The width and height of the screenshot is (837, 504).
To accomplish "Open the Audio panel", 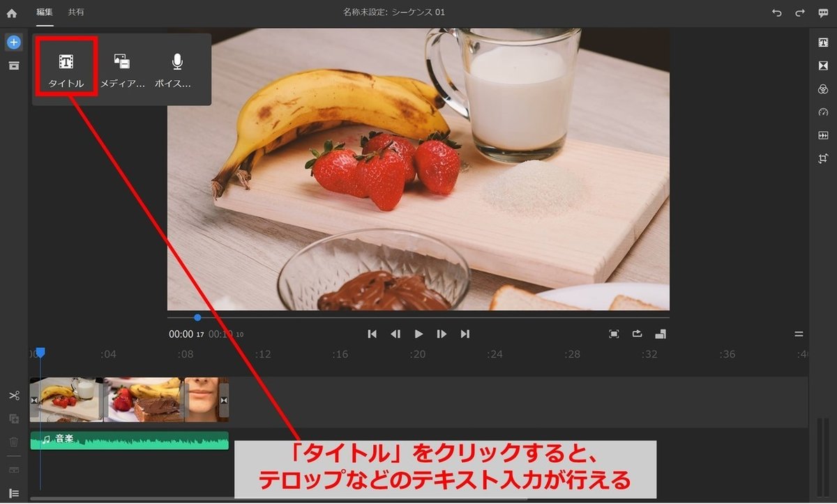I will pyautogui.click(x=823, y=135).
